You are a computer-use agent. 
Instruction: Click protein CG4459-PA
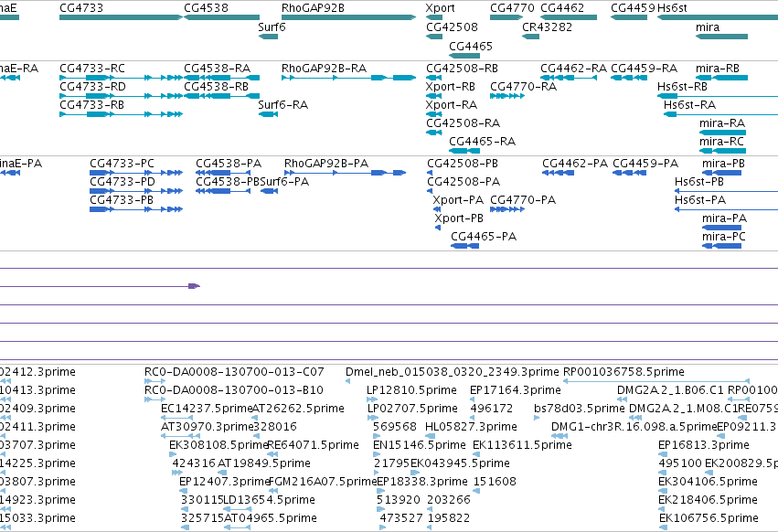645,164
